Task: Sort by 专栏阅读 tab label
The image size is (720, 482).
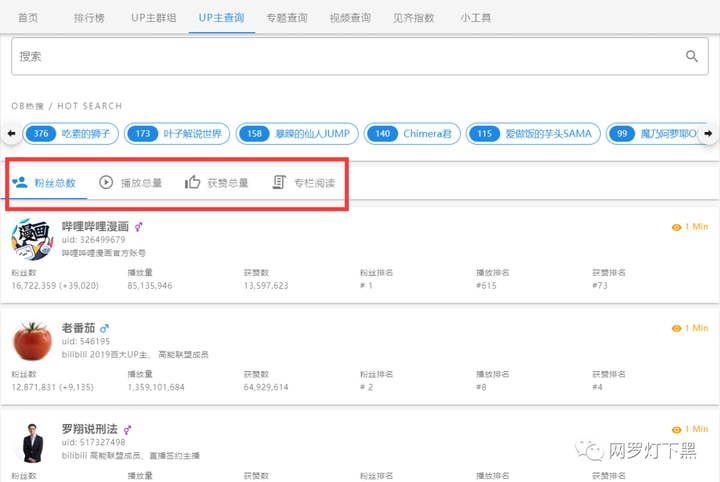Action: (x=315, y=183)
